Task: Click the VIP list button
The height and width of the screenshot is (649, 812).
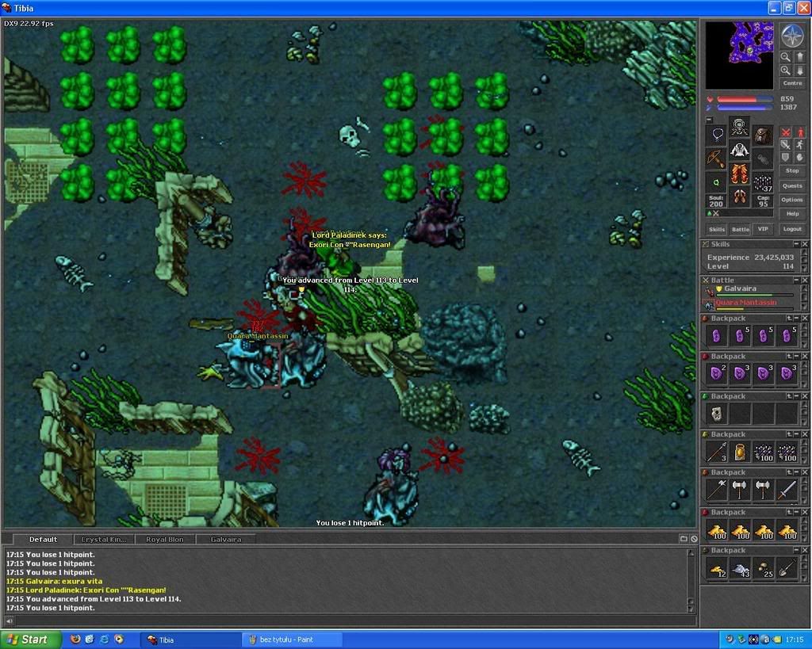Action: [x=764, y=228]
